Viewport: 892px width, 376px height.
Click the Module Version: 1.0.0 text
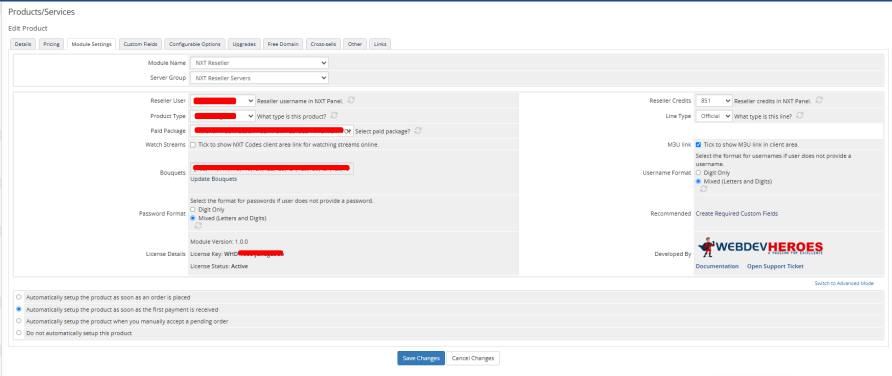[219, 241]
